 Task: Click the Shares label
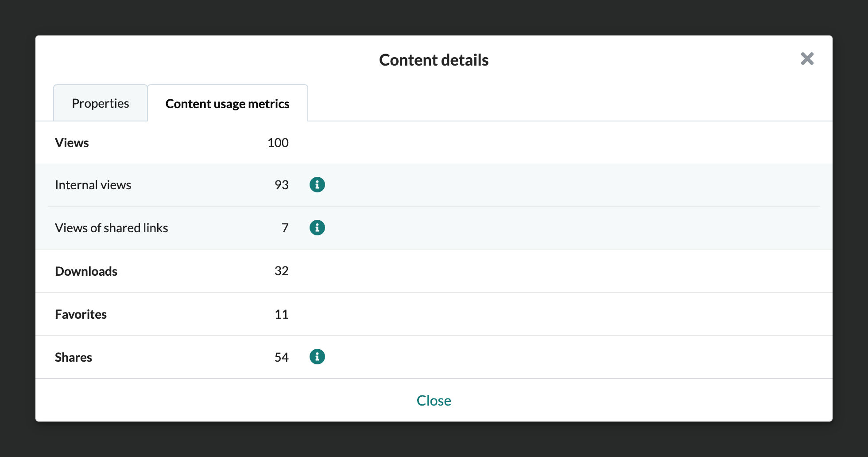[x=74, y=357]
